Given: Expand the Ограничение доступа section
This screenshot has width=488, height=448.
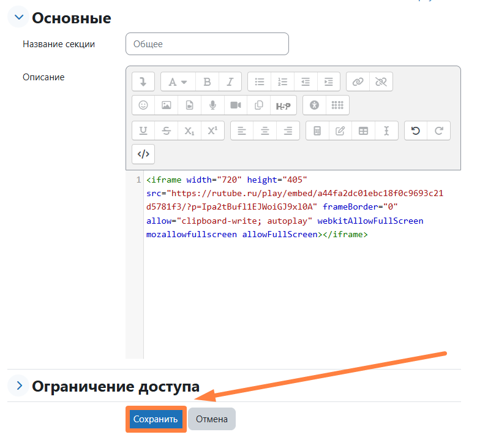Looking at the screenshot, I should click(19, 385).
